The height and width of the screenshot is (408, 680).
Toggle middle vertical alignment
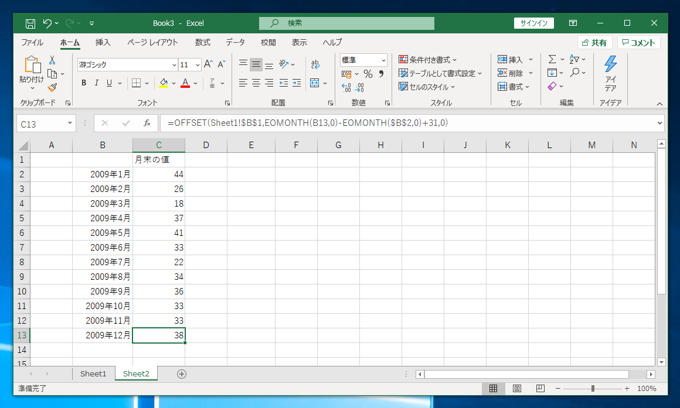(256, 65)
